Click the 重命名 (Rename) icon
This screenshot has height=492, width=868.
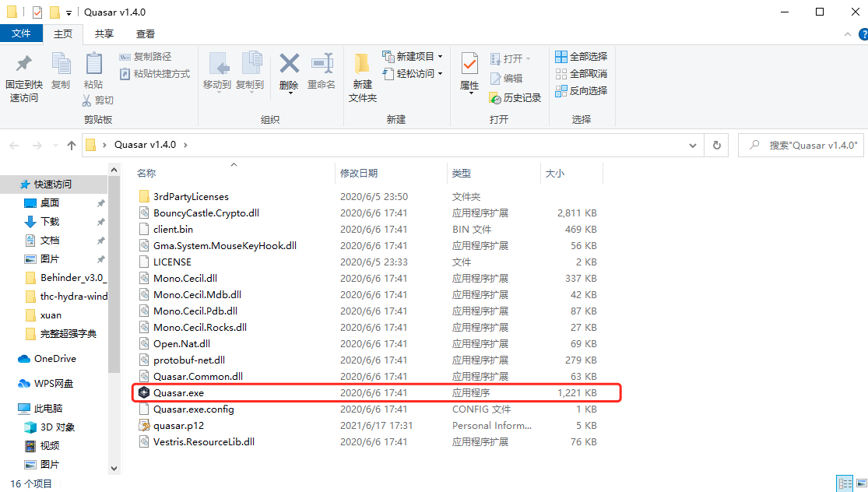(x=322, y=68)
